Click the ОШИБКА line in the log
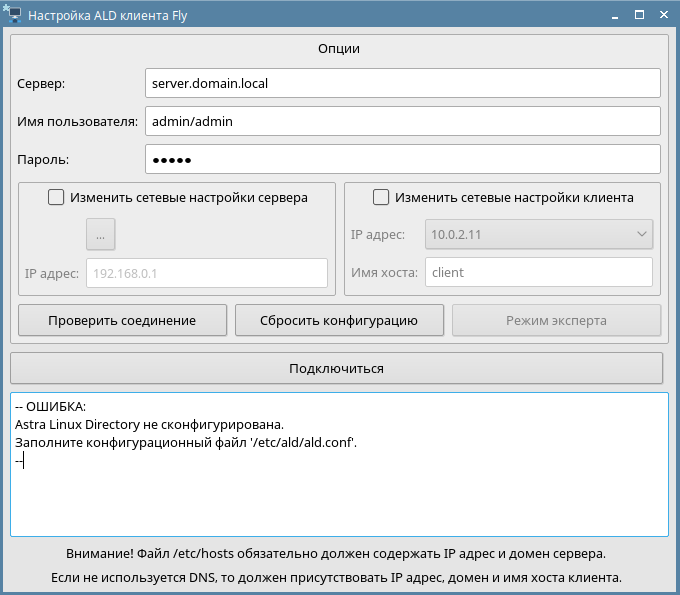 (x=50, y=407)
